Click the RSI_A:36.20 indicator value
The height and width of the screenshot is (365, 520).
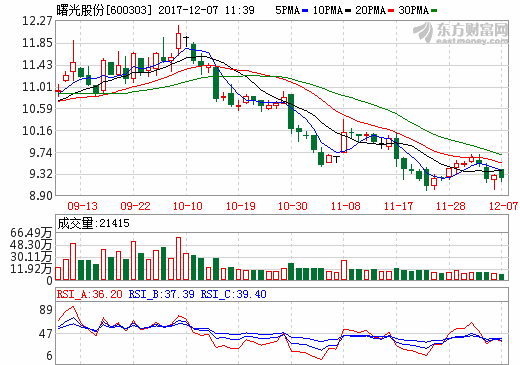(90, 294)
